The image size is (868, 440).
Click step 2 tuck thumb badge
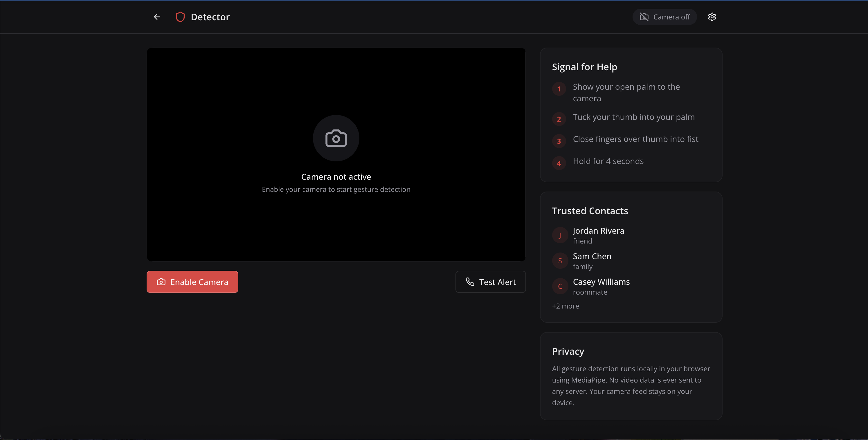tap(559, 119)
